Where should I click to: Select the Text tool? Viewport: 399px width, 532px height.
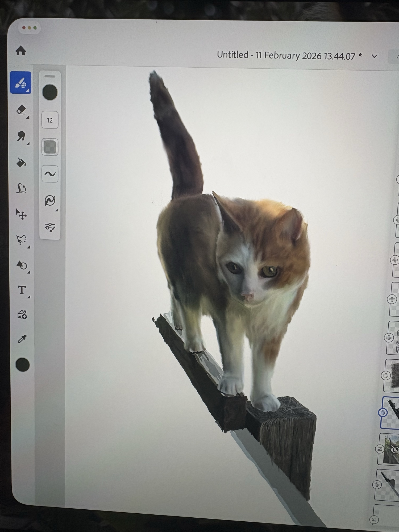click(x=22, y=290)
